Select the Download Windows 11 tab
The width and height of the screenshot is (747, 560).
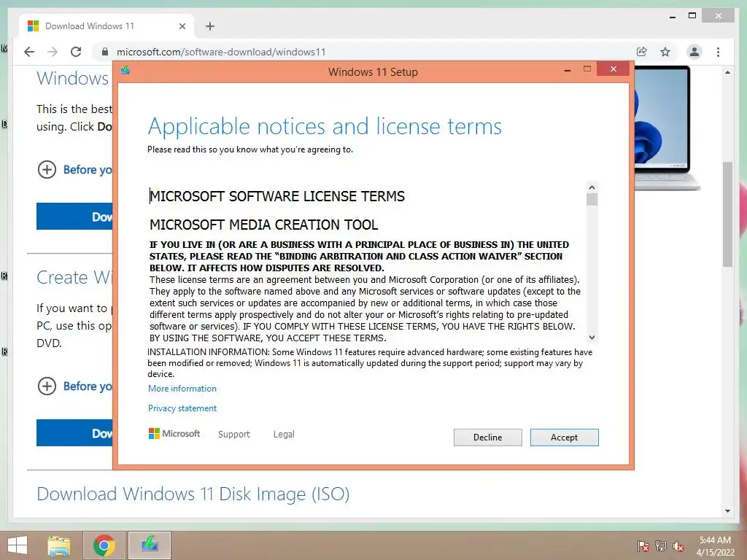(106, 26)
